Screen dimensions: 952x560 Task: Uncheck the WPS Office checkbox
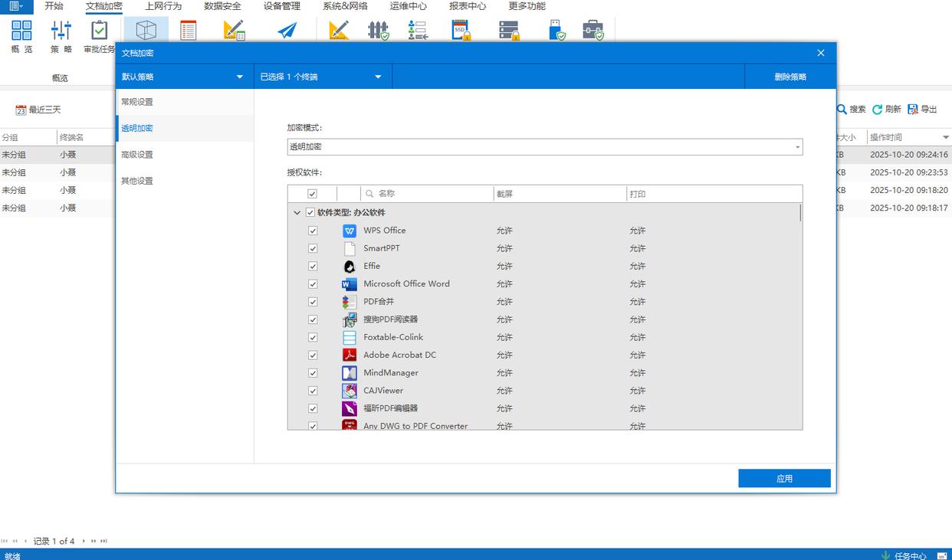click(x=313, y=231)
